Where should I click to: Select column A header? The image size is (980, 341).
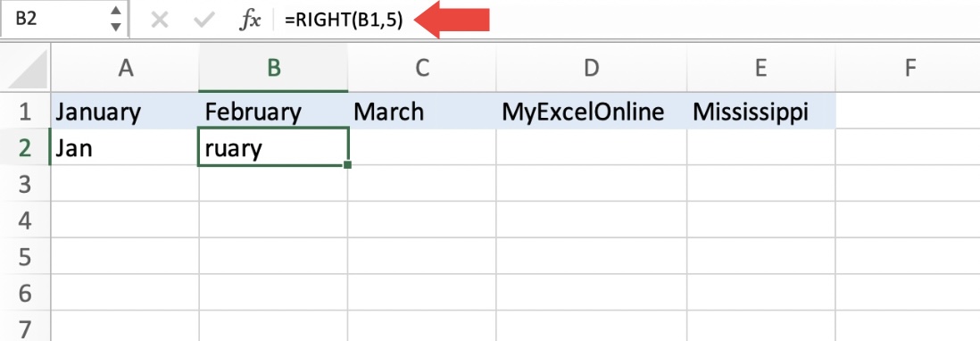[x=125, y=68]
